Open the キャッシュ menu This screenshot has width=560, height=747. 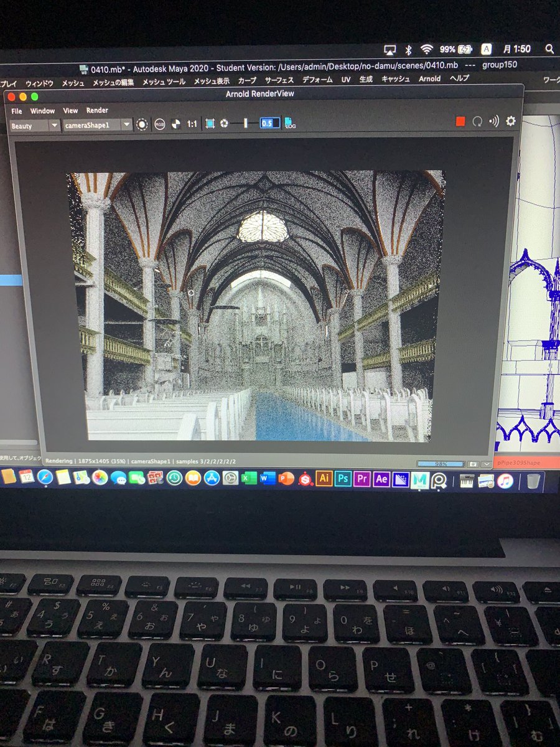395,79
